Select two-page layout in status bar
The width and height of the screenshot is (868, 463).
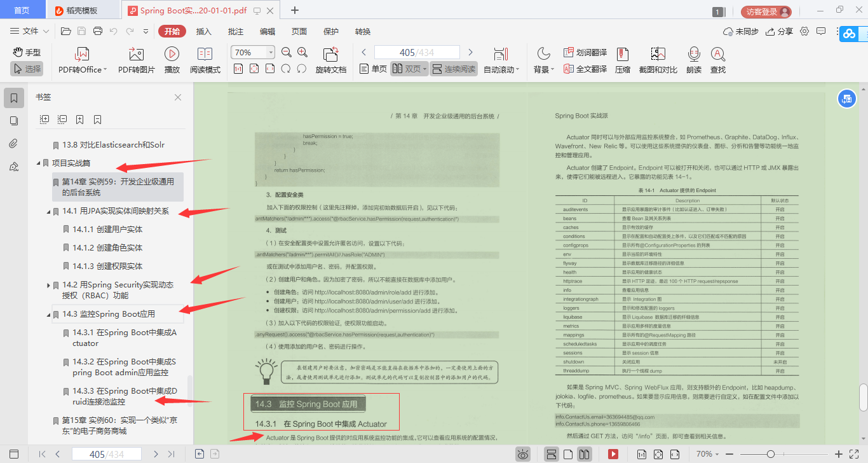pos(585,454)
